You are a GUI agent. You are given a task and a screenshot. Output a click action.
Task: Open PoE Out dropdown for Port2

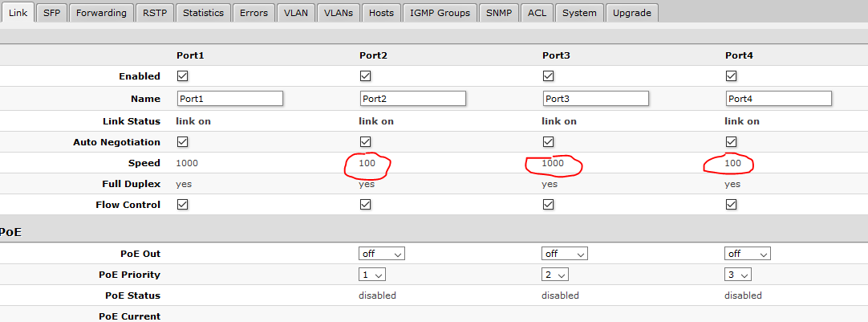coord(382,253)
